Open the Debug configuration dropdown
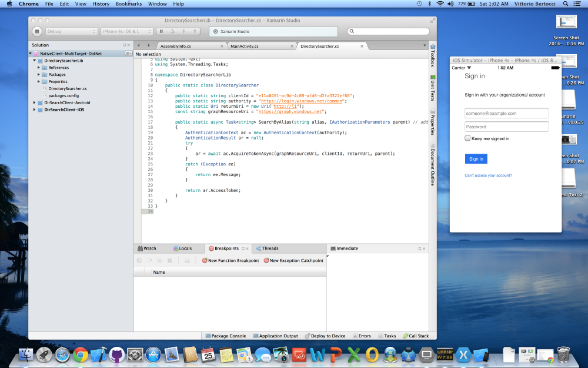The height and width of the screenshot is (368, 588). click(71, 32)
